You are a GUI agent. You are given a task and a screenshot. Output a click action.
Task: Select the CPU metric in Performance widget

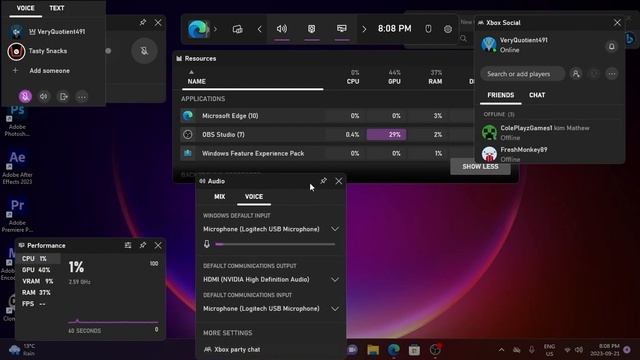40,259
